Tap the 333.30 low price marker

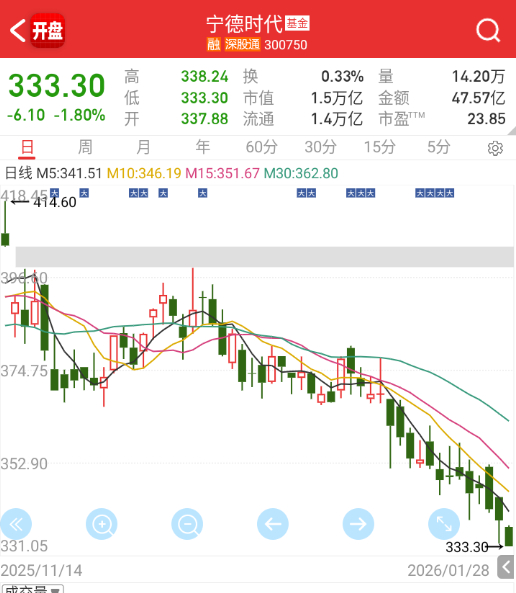tap(467, 547)
